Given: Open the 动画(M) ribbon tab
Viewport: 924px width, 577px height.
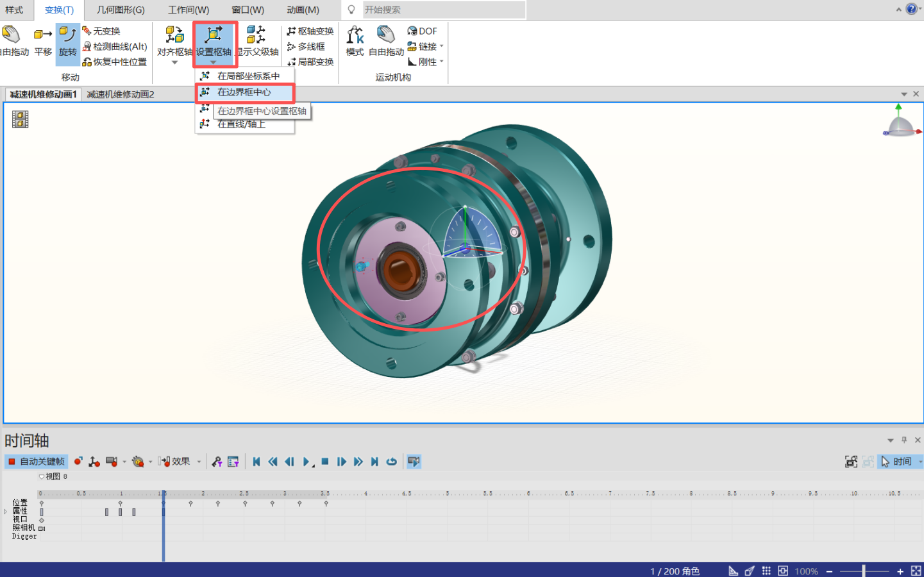Looking at the screenshot, I should pos(303,10).
